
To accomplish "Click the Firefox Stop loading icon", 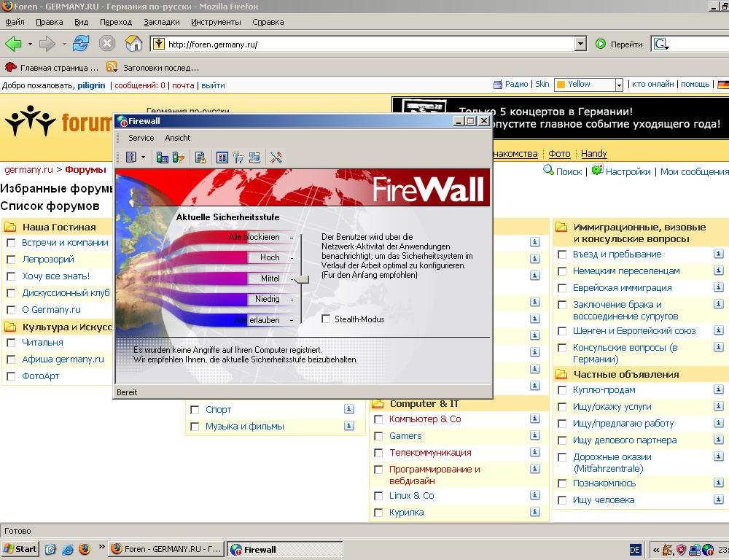I will 107,44.
